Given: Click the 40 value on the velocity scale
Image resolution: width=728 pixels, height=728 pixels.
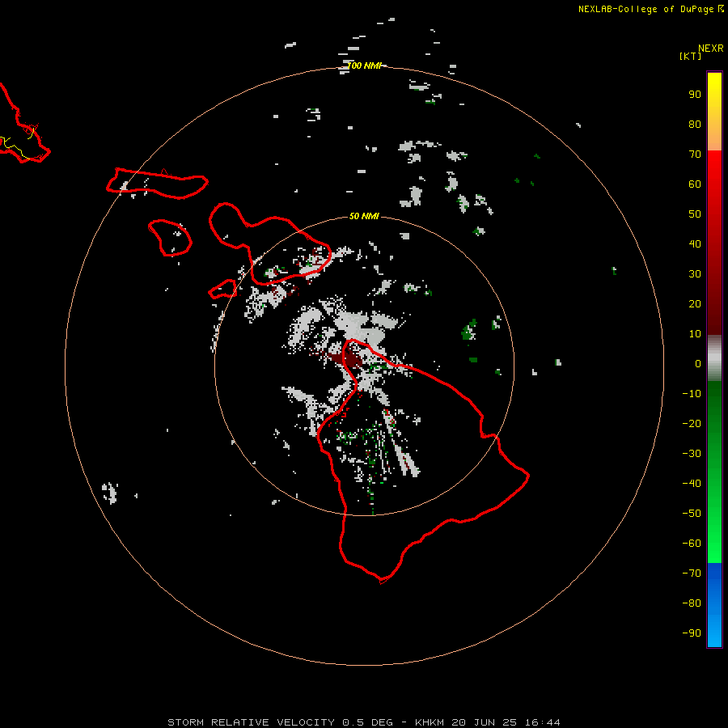Looking at the screenshot, I should click(695, 243).
